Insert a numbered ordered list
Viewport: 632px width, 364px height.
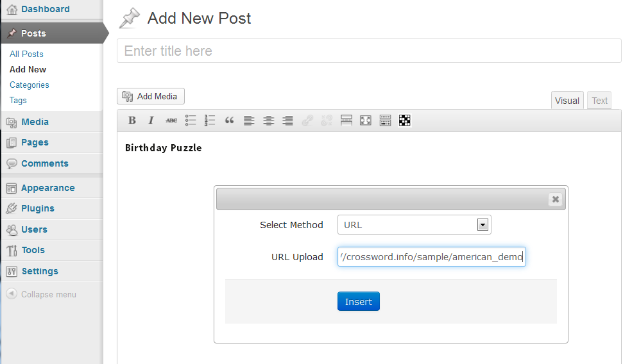tap(210, 120)
